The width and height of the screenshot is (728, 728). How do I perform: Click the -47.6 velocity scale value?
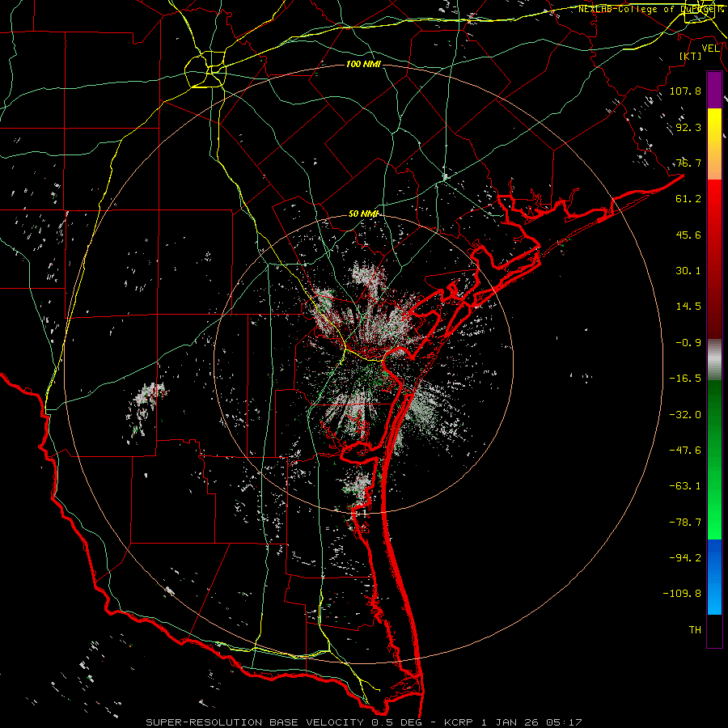(x=685, y=451)
